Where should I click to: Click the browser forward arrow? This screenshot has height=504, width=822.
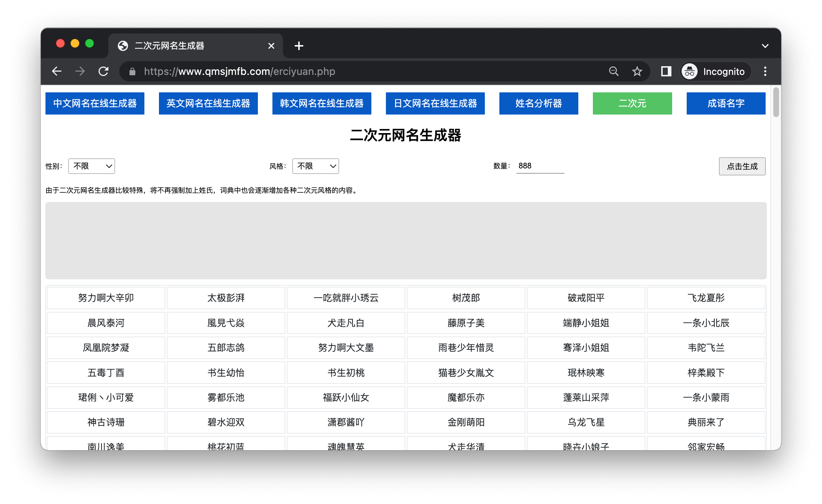point(80,71)
